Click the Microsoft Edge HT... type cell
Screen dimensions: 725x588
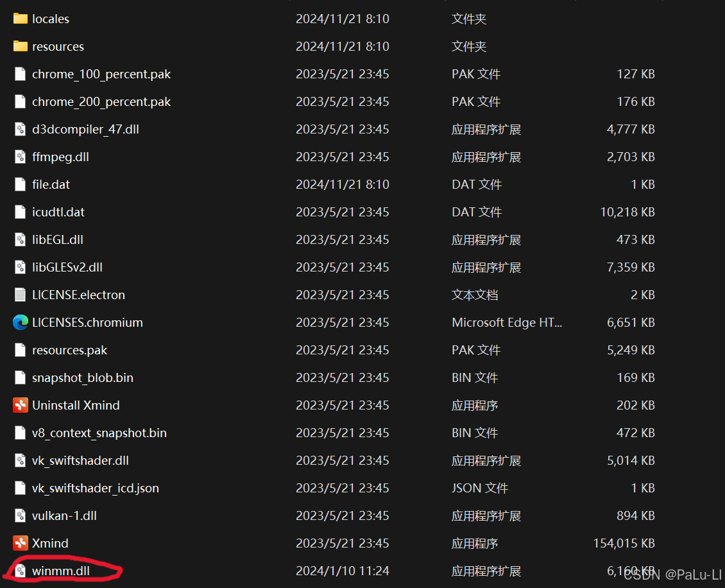[x=507, y=322]
